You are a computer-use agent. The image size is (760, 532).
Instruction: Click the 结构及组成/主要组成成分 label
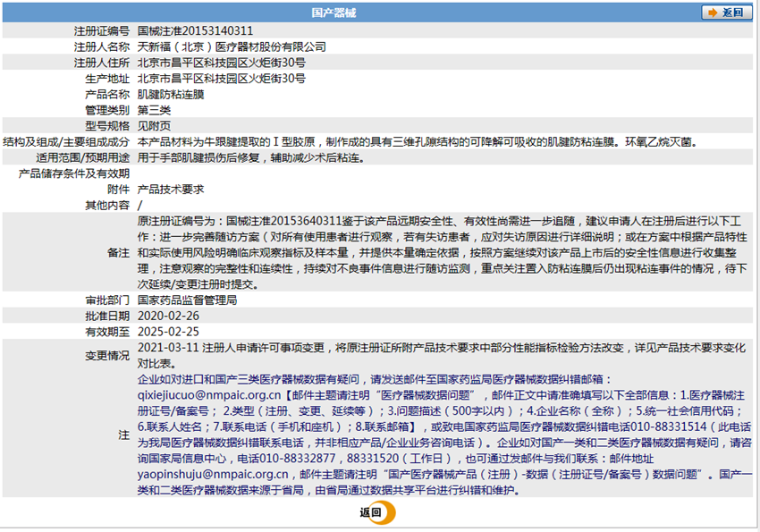tap(66, 142)
